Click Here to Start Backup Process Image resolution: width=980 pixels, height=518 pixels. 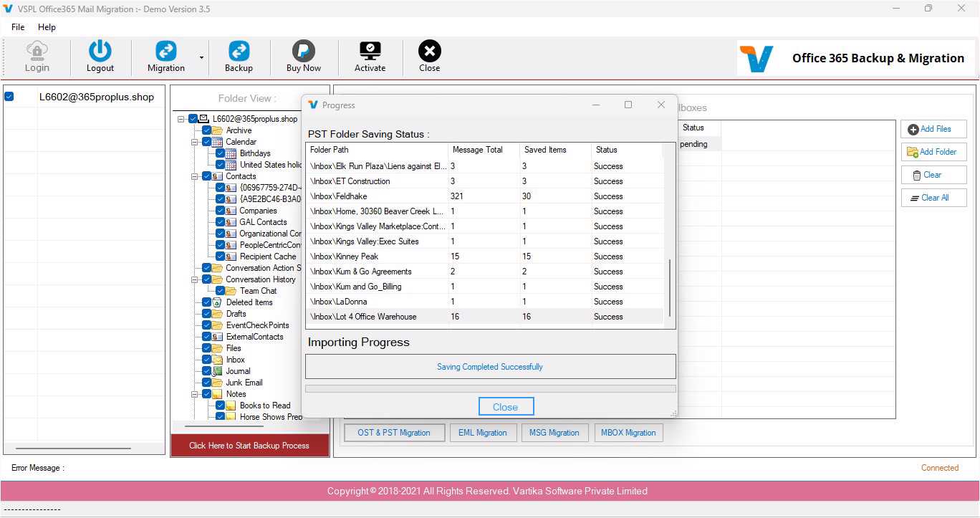pyautogui.click(x=249, y=446)
